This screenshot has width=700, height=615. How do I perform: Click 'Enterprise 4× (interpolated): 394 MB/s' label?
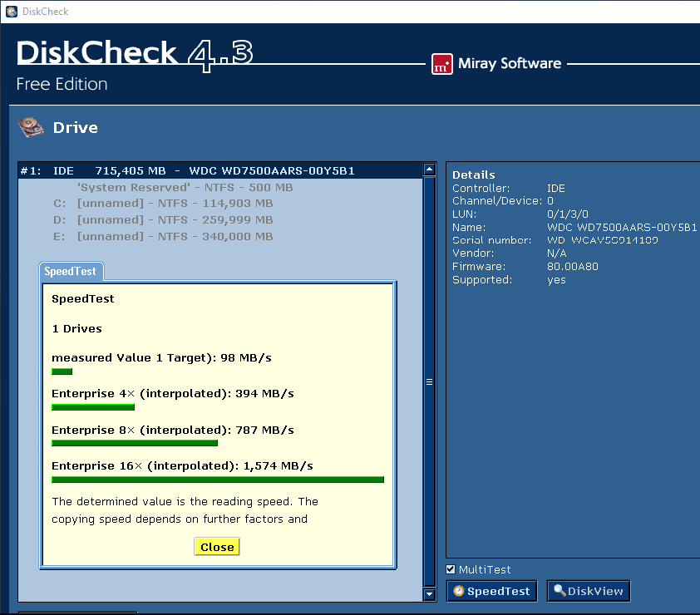tap(173, 394)
